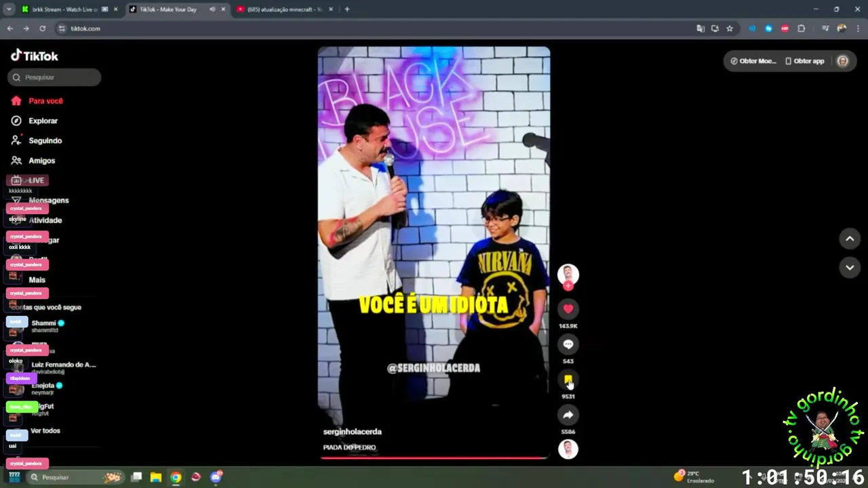Viewport: 868px width, 488px height.
Task: Click Obter app button
Action: pyautogui.click(x=805, y=61)
